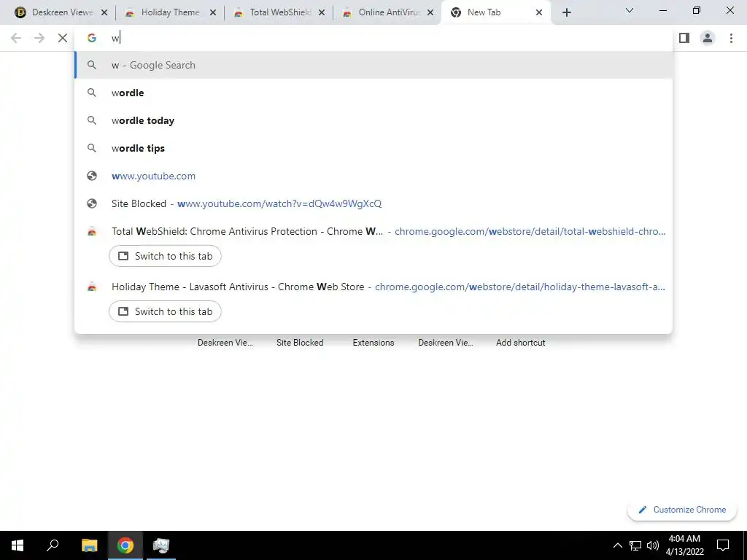
Task: Open the first Deskreen Vie... shortcut
Action: [x=225, y=343]
